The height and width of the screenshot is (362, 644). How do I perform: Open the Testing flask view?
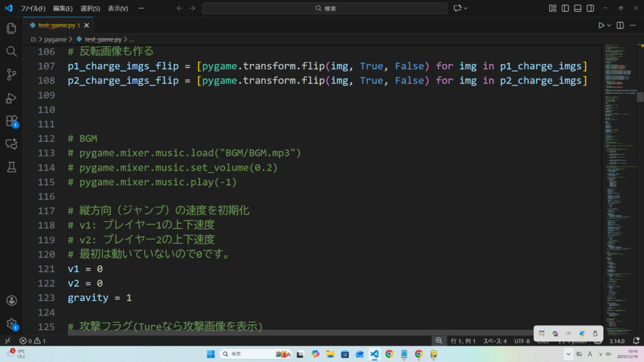[x=11, y=167]
